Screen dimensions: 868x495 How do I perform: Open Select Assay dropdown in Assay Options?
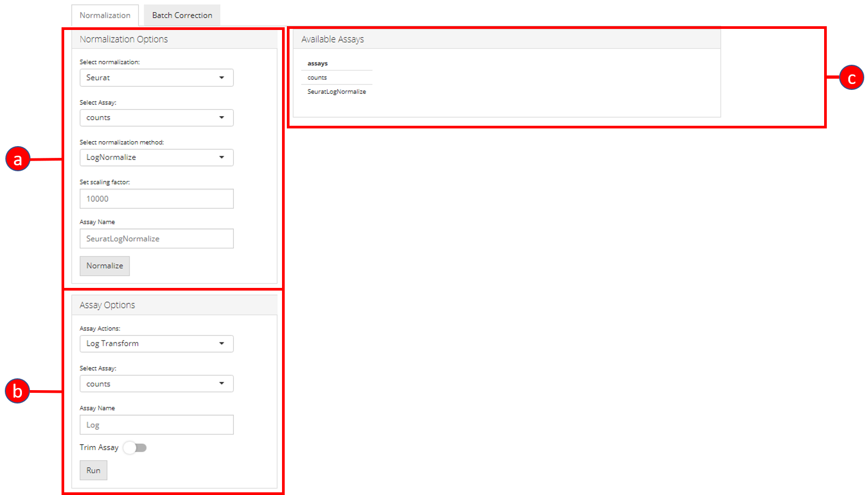tap(156, 384)
